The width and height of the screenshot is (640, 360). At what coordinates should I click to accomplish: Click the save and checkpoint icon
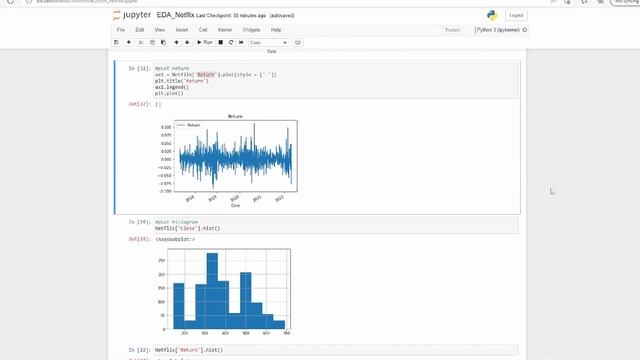116,42
